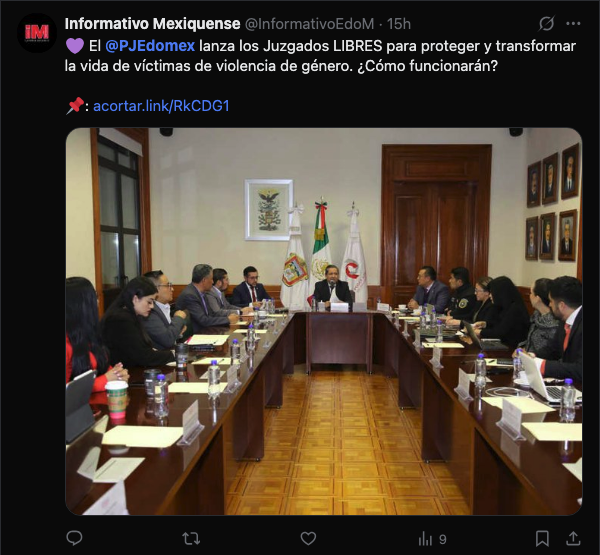
Task: Click the tweet text about Juzgados LIBRES
Action: 320,56
